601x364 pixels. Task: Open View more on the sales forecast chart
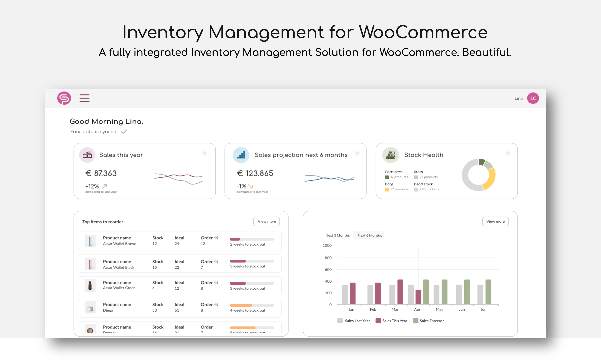495,221
